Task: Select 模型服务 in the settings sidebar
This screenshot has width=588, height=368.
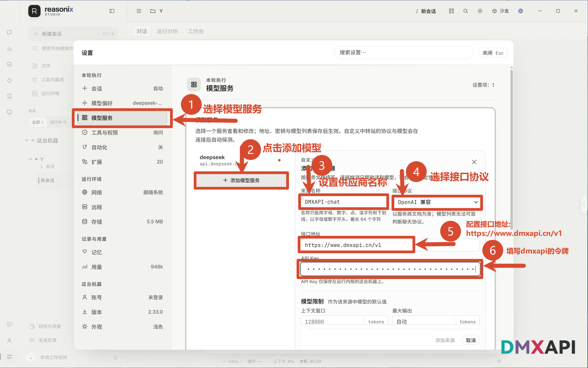Action: click(x=122, y=118)
